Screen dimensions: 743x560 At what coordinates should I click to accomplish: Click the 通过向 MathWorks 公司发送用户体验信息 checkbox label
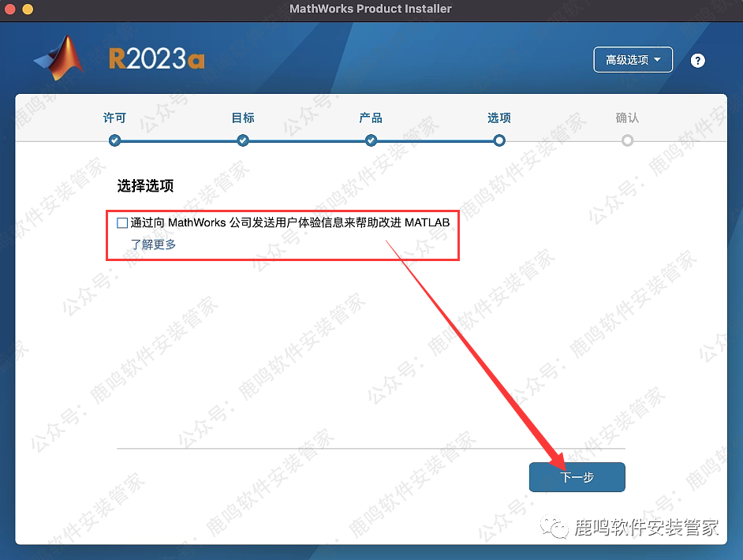coord(289,223)
